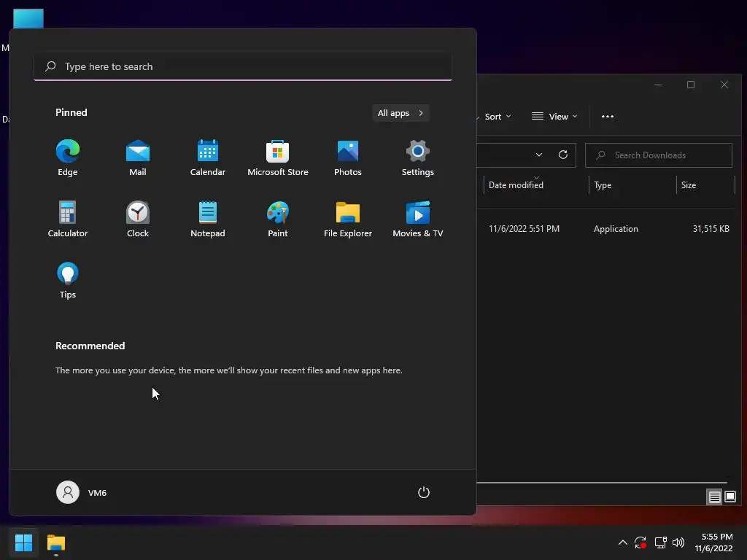Launch the Mail app
The image size is (747, 560).
[x=138, y=157]
